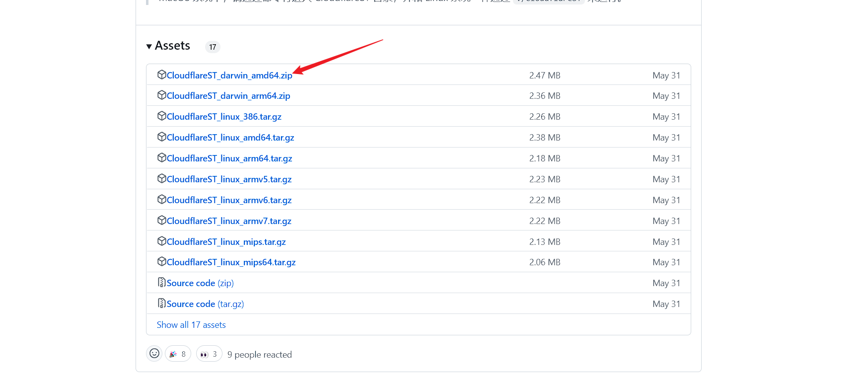Click package icon beside CloudflareST_linux_armv5.tar.gz
The width and height of the screenshot is (868, 387).
coord(161,178)
